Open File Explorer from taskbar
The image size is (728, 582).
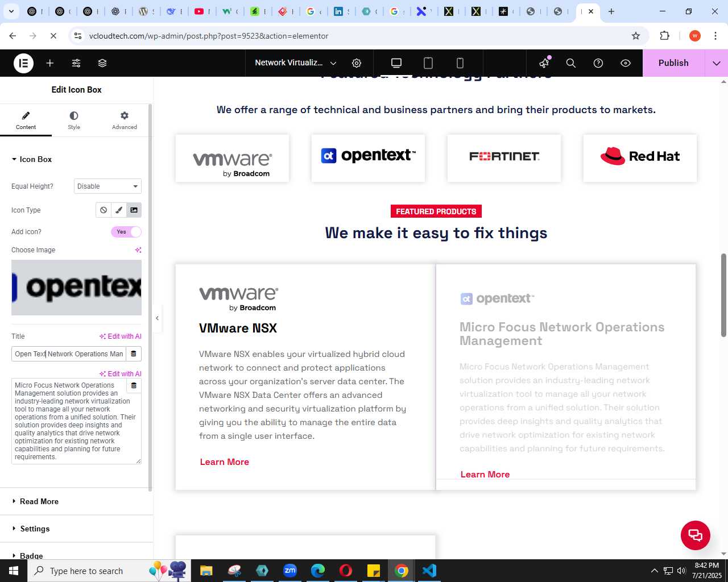tap(206, 571)
